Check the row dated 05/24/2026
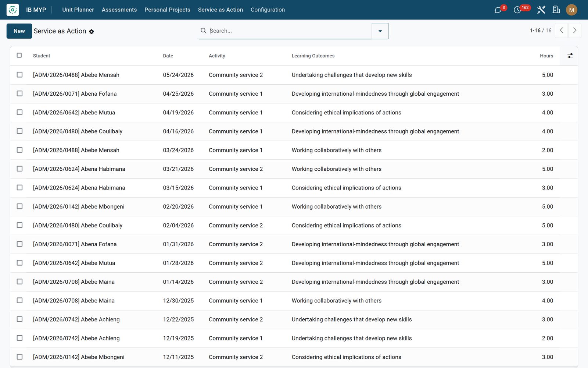 coord(19,75)
